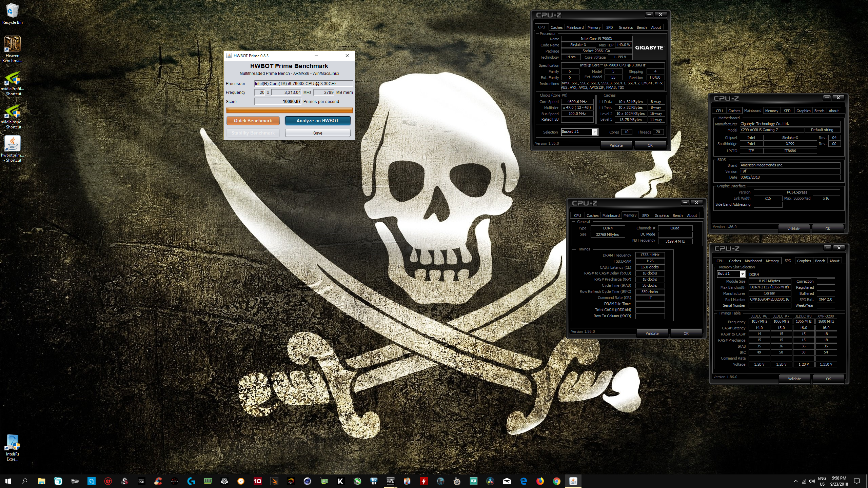Image resolution: width=868 pixels, height=488 pixels.
Task: Click Validate in the Mainboard CPU-Z window
Action: tap(793, 229)
